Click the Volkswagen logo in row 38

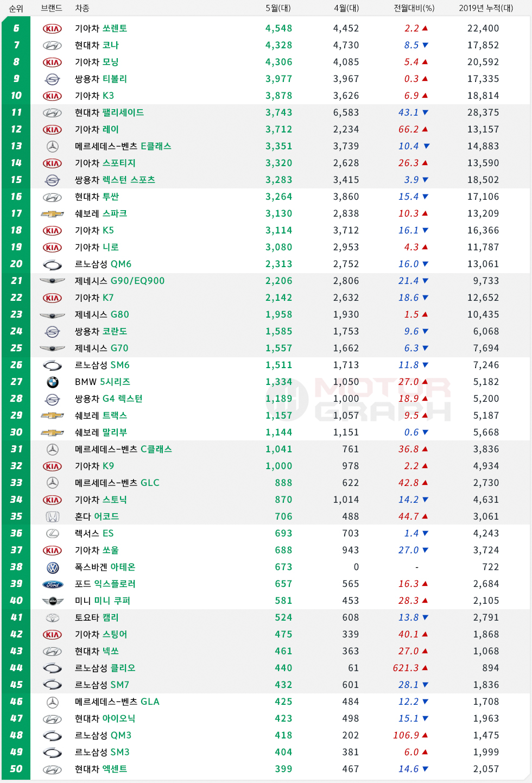(x=53, y=567)
